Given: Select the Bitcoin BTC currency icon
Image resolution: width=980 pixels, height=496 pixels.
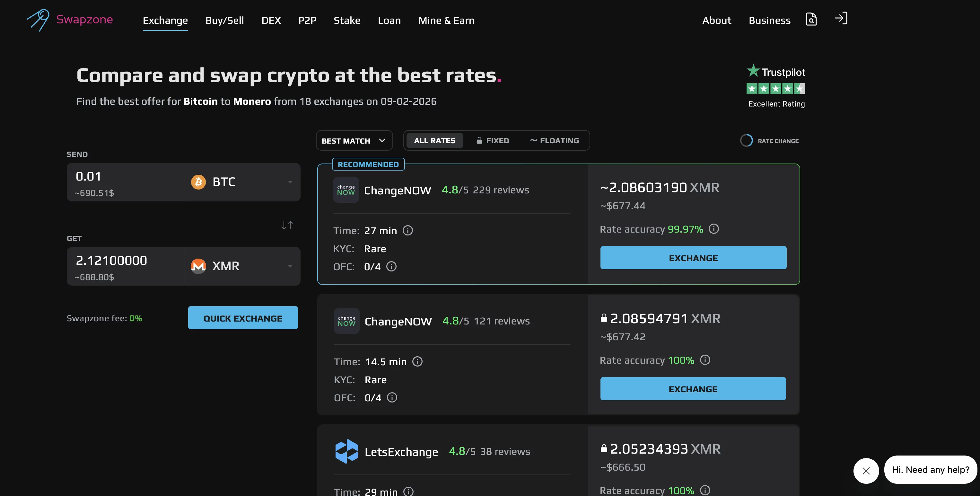Looking at the screenshot, I should 198,182.
